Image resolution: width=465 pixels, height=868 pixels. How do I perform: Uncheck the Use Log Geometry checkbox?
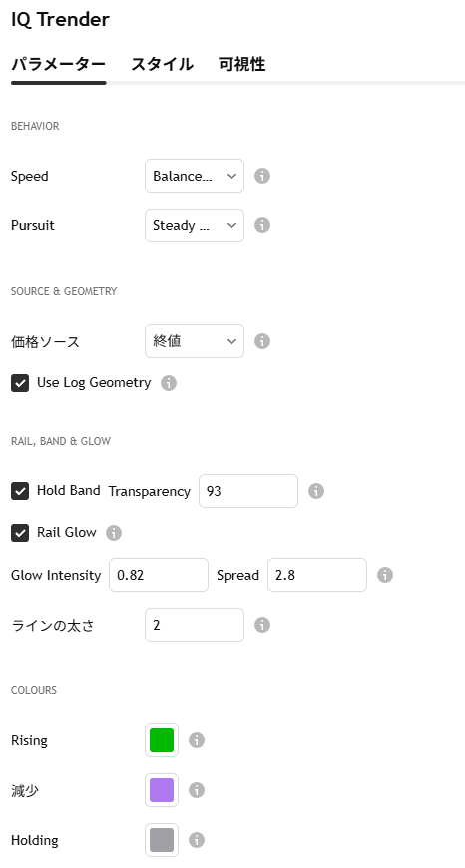click(x=20, y=383)
